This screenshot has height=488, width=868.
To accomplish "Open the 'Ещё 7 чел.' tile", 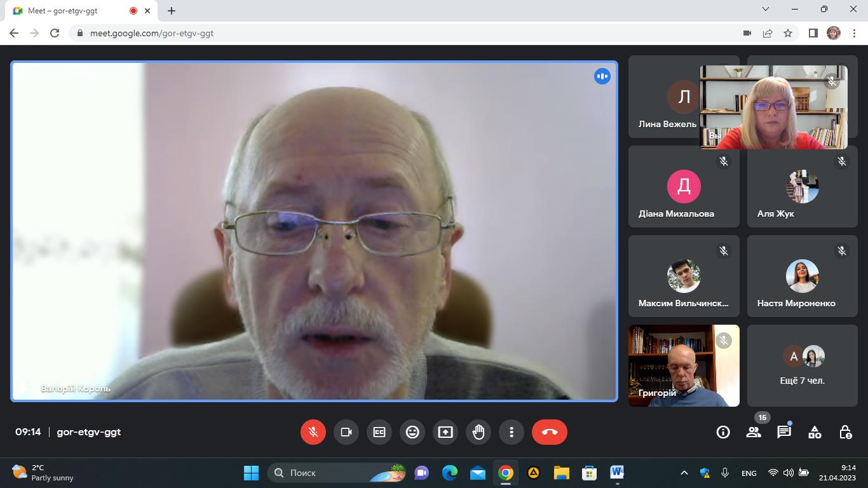I will 802,365.
